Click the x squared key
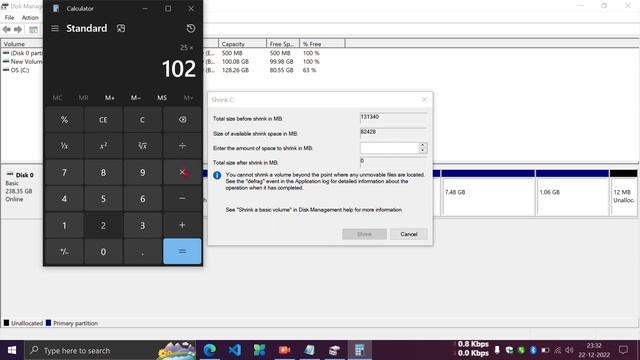This screenshot has height=360, width=640. tap(103, 146)
